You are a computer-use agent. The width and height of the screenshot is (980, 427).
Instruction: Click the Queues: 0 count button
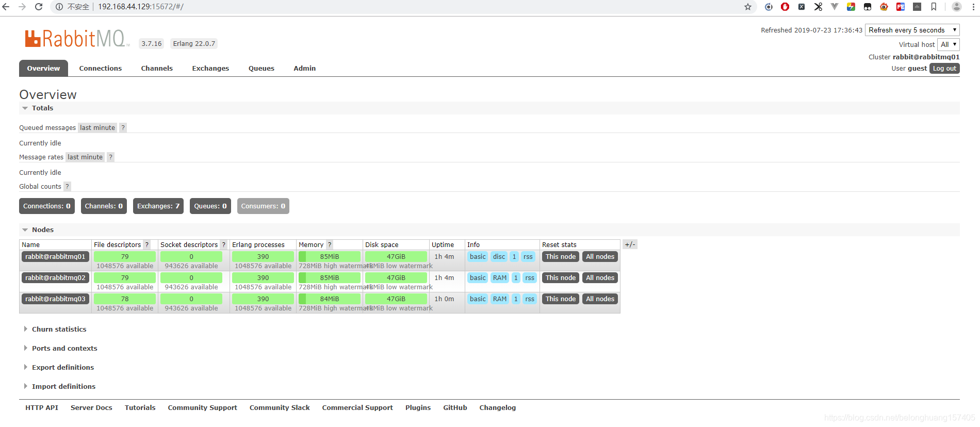210,206
